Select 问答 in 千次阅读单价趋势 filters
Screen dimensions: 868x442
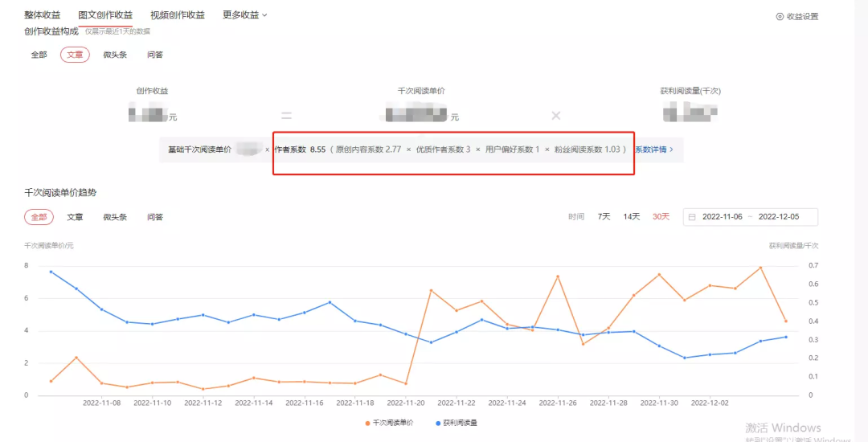[155, 217]
